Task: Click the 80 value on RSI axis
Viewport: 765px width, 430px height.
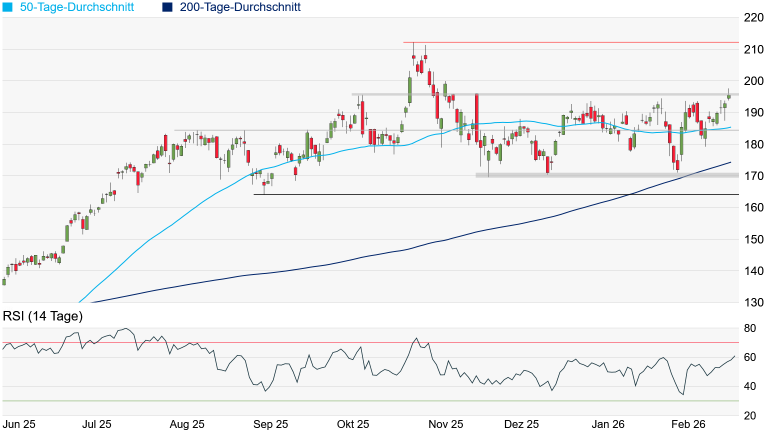Action: coord(749,328)
